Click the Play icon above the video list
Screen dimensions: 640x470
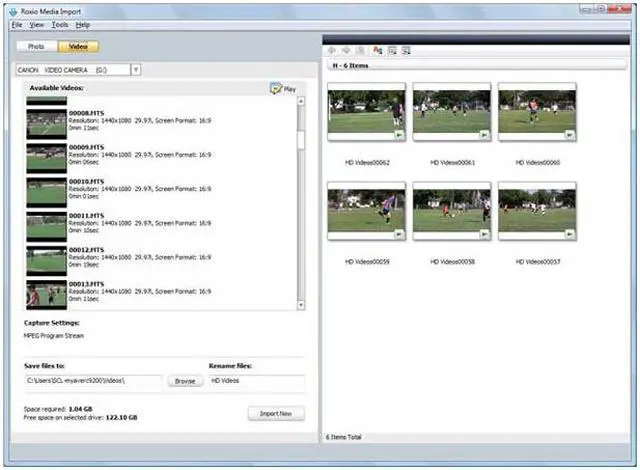click(283, 89)
